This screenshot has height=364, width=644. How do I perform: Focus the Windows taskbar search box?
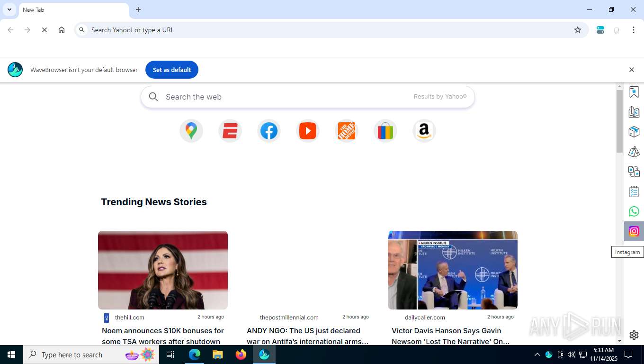91,355
